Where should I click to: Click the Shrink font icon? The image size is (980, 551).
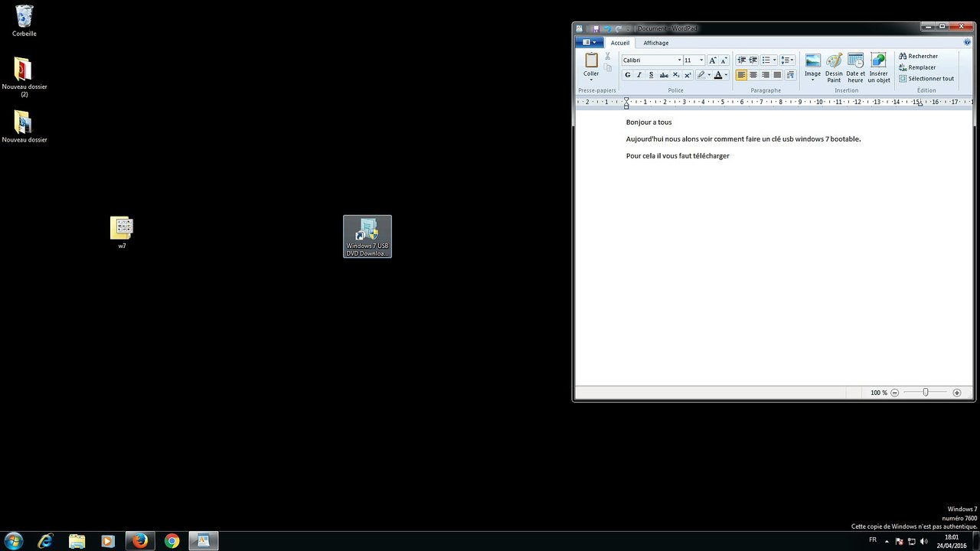(724, 60)
